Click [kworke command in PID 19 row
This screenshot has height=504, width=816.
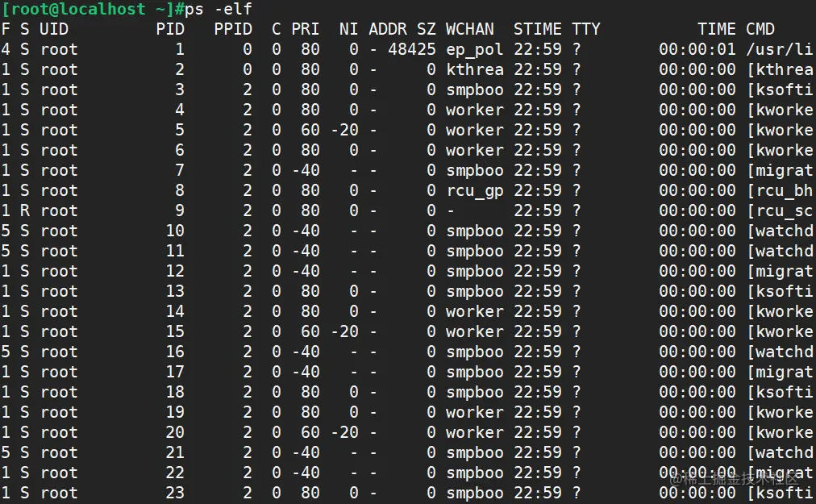[x=780, y=412]
